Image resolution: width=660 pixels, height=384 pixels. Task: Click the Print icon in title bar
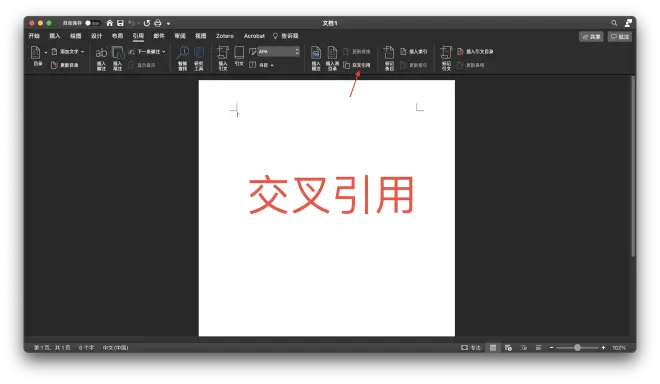[158, 23]
